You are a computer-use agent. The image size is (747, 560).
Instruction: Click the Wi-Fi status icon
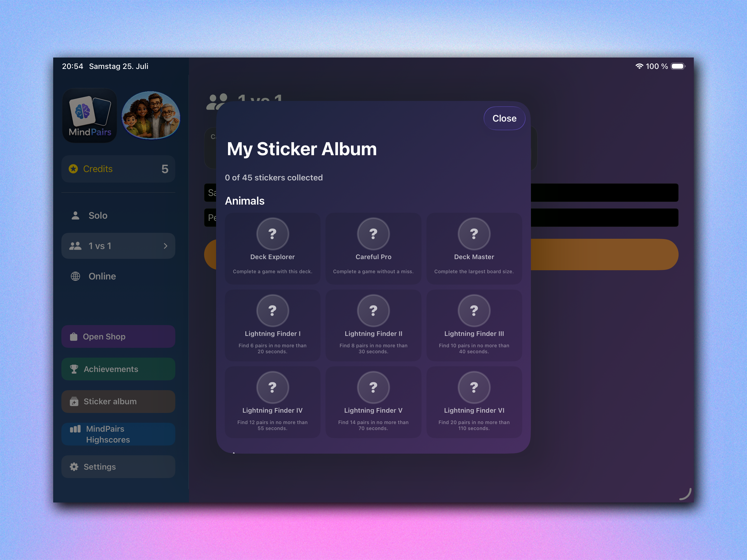(x=639, y=66)
